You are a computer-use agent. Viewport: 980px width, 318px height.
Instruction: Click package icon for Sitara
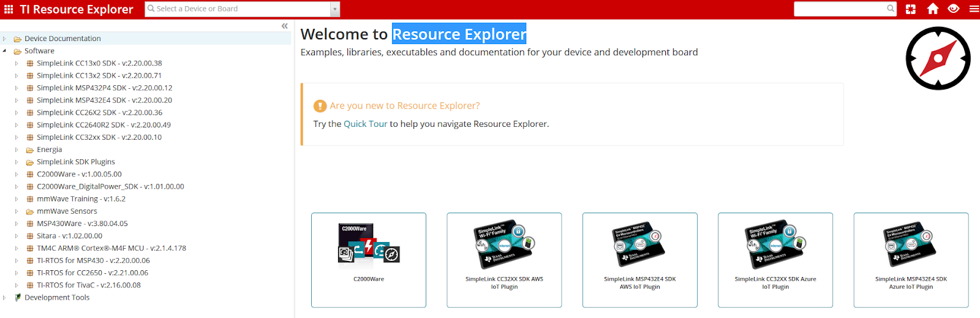click(x=30, y=236)
